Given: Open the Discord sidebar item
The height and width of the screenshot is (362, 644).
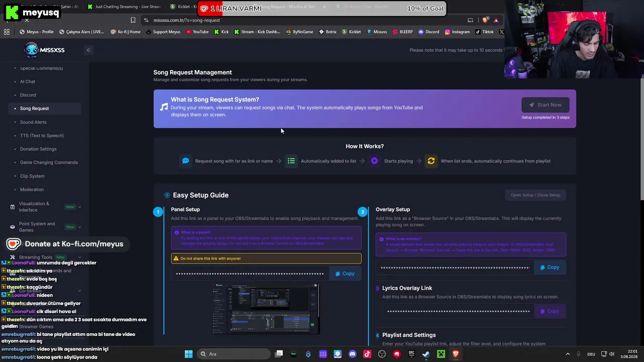Looking at the screenshot, I should point(28,95).
